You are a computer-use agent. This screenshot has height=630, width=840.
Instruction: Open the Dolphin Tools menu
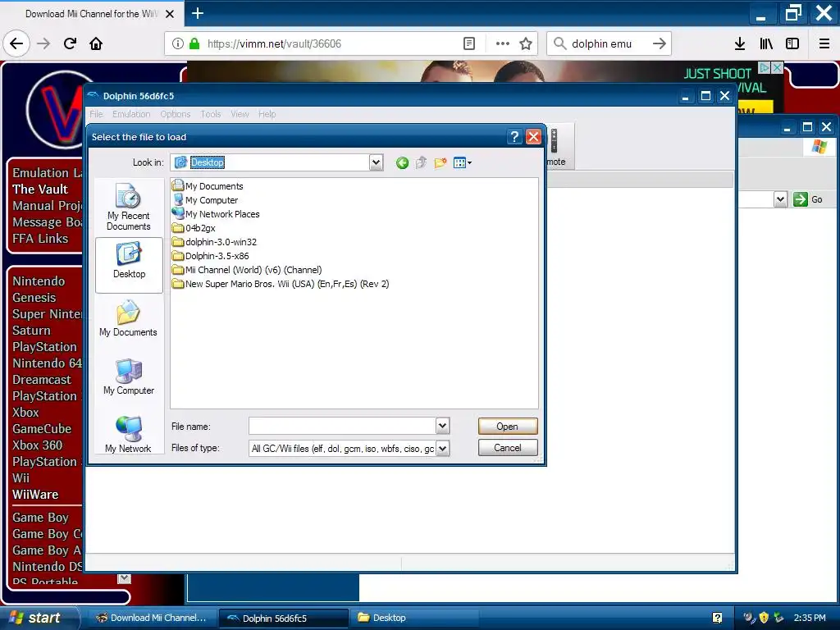211,114
